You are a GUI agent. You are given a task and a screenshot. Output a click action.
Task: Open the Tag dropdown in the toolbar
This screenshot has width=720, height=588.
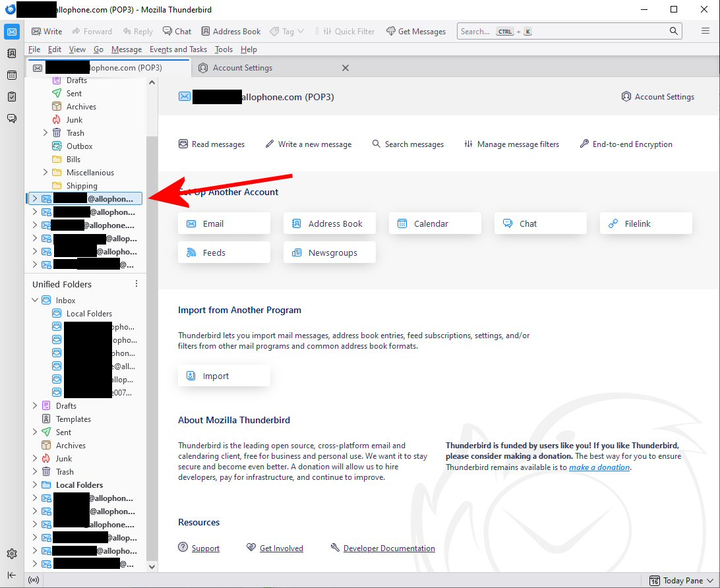[287, 31]
